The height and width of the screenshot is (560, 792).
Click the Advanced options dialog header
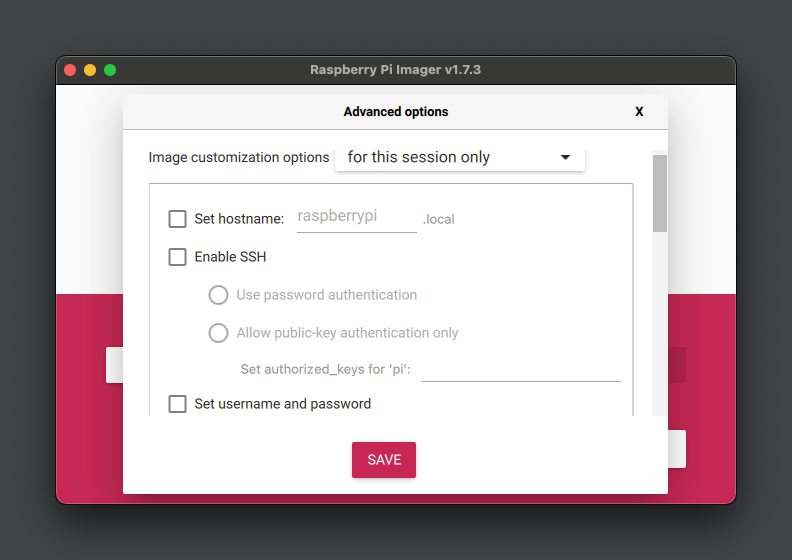[395, 112]
